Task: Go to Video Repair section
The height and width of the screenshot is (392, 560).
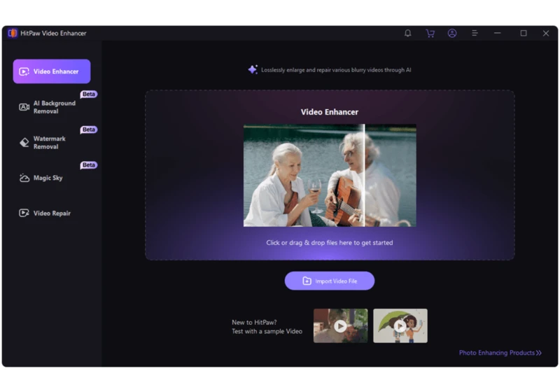Action: point(52,213)
